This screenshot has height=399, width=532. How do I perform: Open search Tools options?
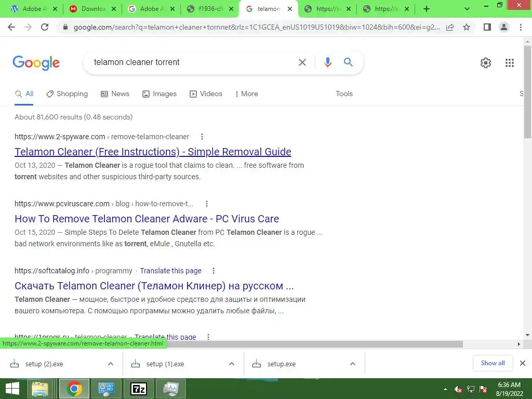(x=344, y=94)
